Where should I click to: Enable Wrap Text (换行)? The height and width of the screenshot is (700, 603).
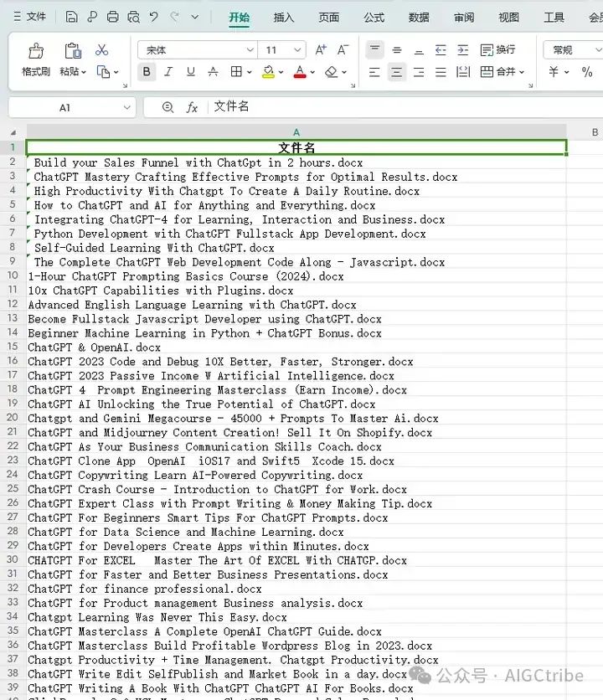[x=498, y=49]
